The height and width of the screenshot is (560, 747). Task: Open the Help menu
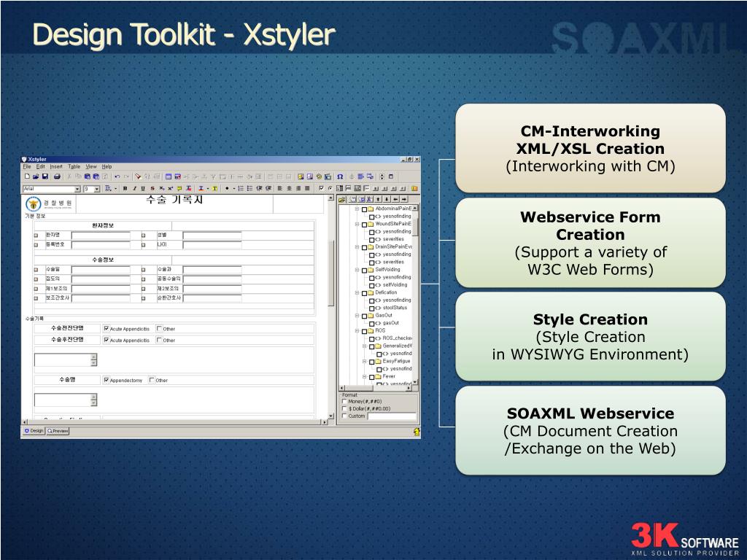click(x=107, y=167)
